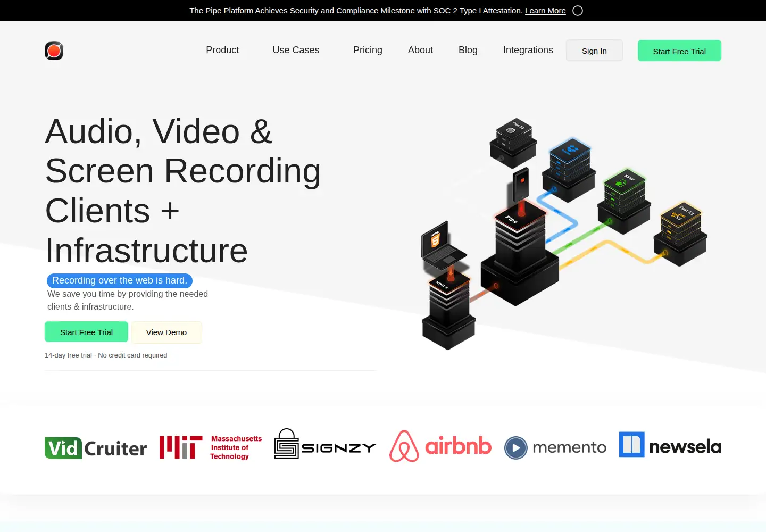Open the Use Cases menu

(x=296, y=50)
